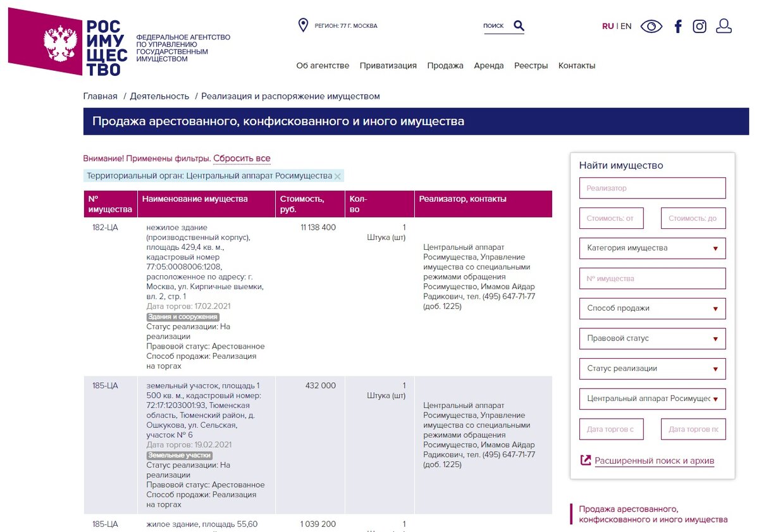Click the region location pin icon
Image resolution: width=759 pixels, height=532 pixels.
303,25
